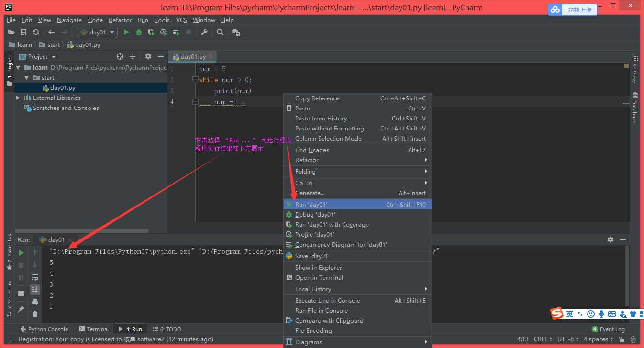
Task: Toggle the SciView side tool window
Action: pos(635,69)
